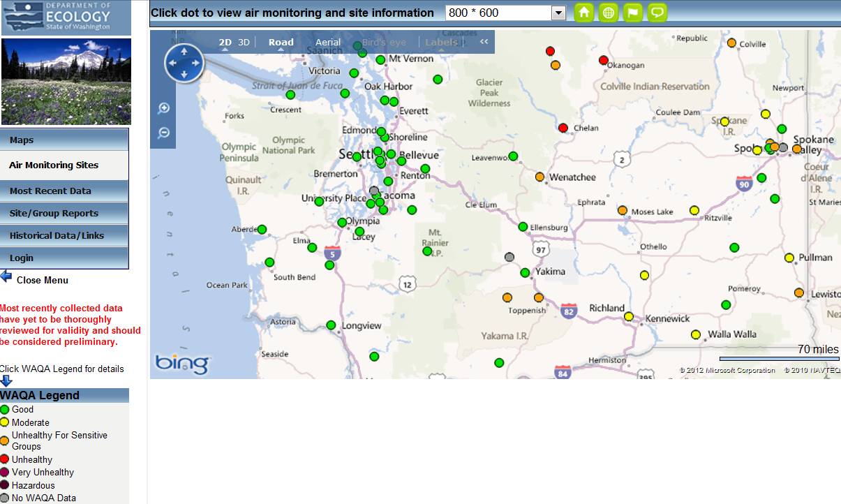Viewport: 841px width, 504px height.
Task: Click the gray No WAQA Data swatch
Action: pos(5,498)
